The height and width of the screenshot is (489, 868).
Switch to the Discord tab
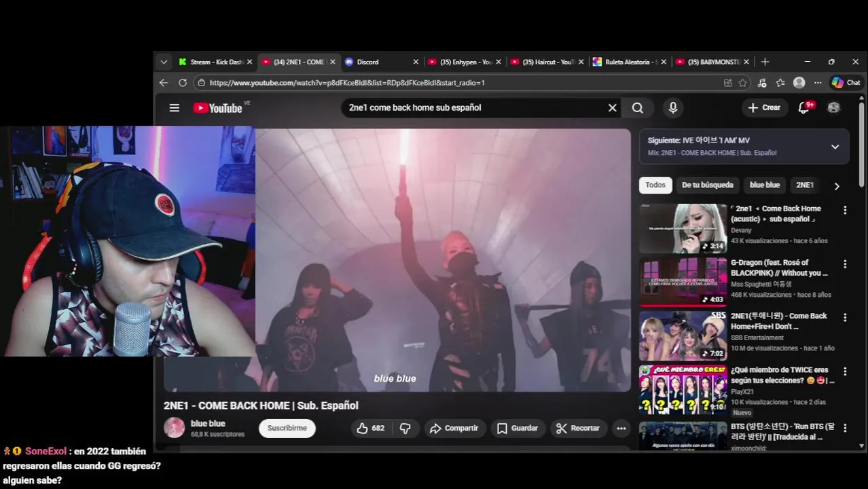(x=381, y=62)
